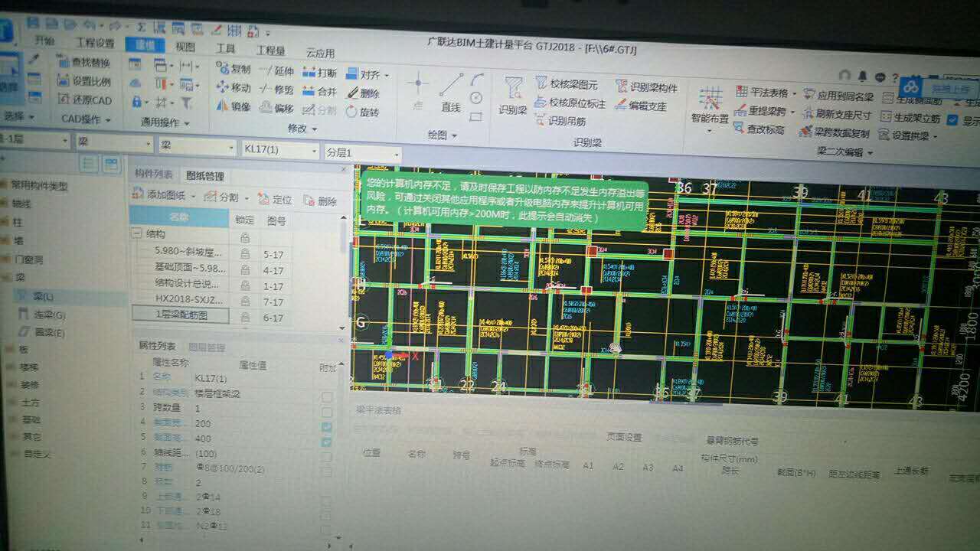980x551 pixels.
Task: Select the 直线 (Line) drawing tool
Action: pyautogui.click(x=451, y=93)
